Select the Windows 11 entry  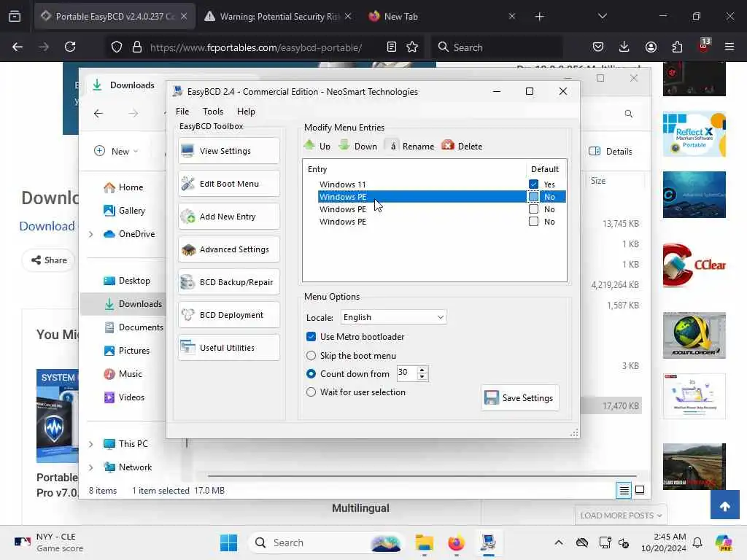(343, 184)
